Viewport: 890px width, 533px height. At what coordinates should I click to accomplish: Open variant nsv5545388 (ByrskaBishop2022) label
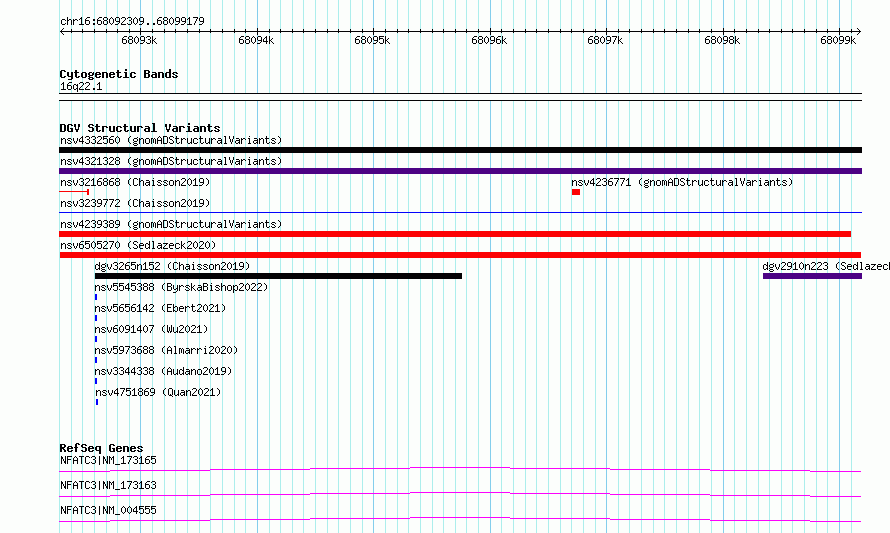click(181, 287)
